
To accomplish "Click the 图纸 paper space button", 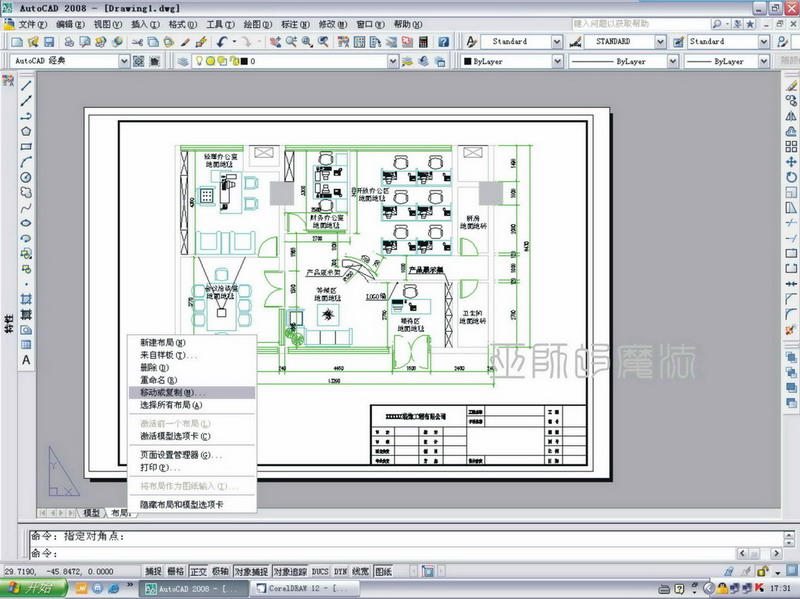I will (x=384, y=571).
